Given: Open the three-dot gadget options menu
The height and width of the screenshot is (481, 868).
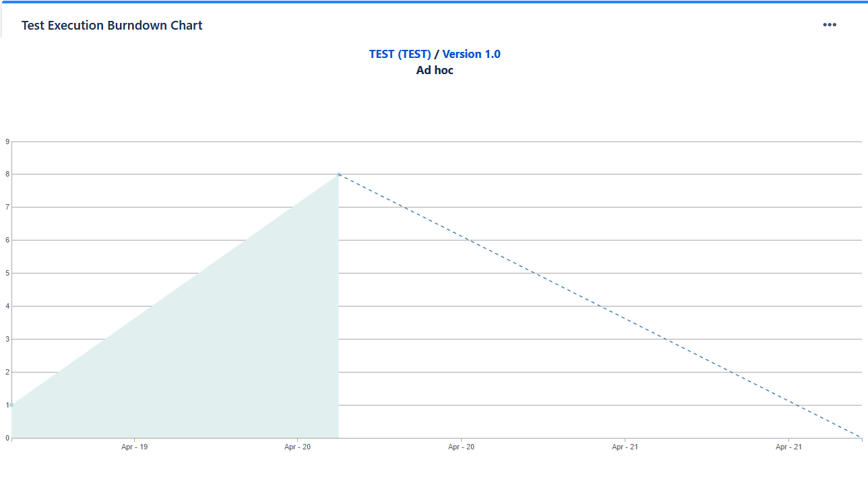Looking at the screenshot, I should coord(829,25).
